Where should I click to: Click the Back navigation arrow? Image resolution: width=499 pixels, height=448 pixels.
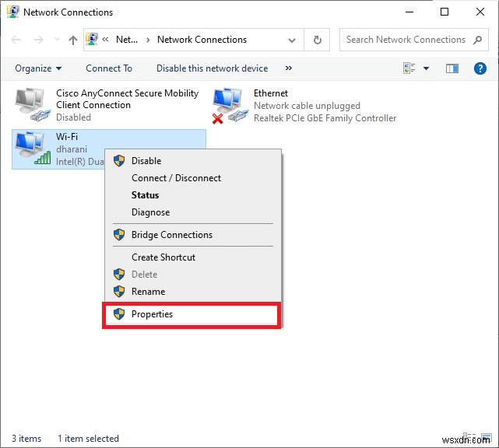pos(16,40)
